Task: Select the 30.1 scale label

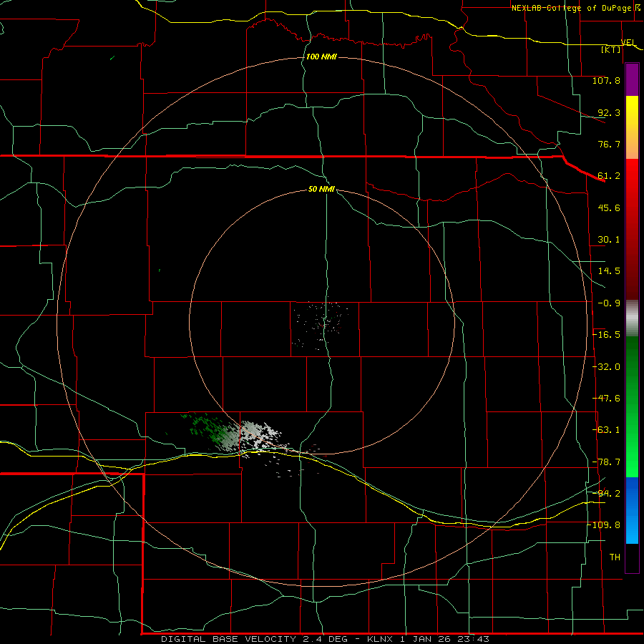Action: pos(609,240)
